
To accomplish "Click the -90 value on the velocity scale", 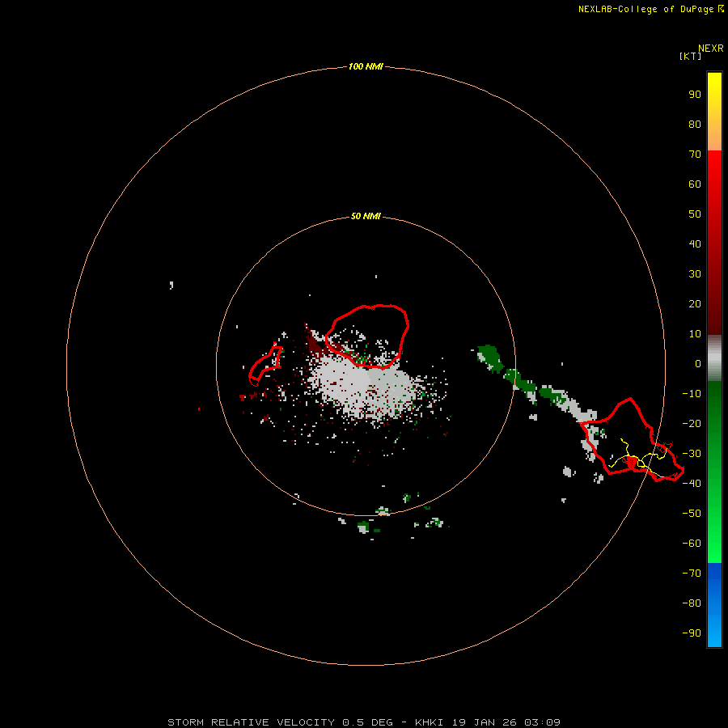I will (x=692, y=633).
